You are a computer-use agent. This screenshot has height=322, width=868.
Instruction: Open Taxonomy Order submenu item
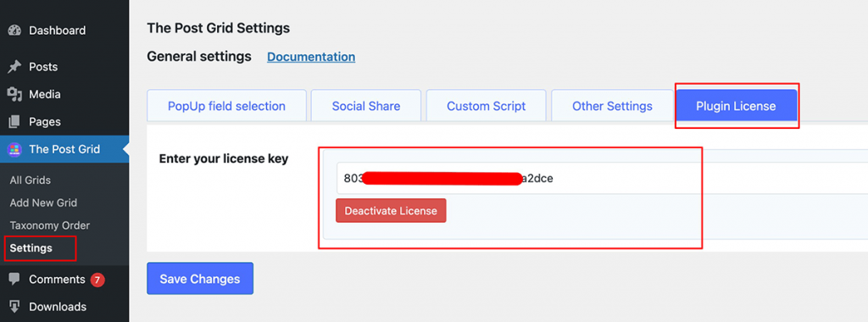tap(50, 225)
